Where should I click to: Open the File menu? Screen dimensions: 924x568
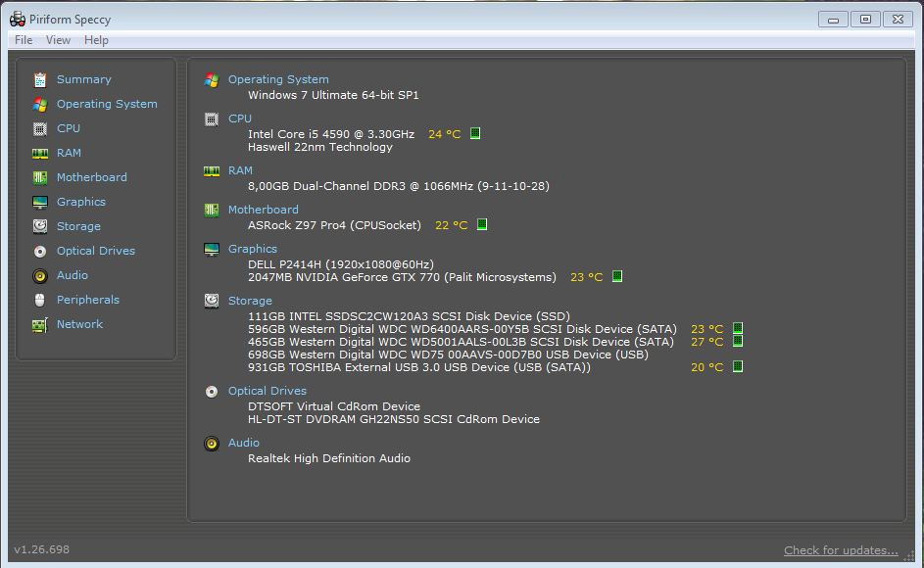coord(24,40)
